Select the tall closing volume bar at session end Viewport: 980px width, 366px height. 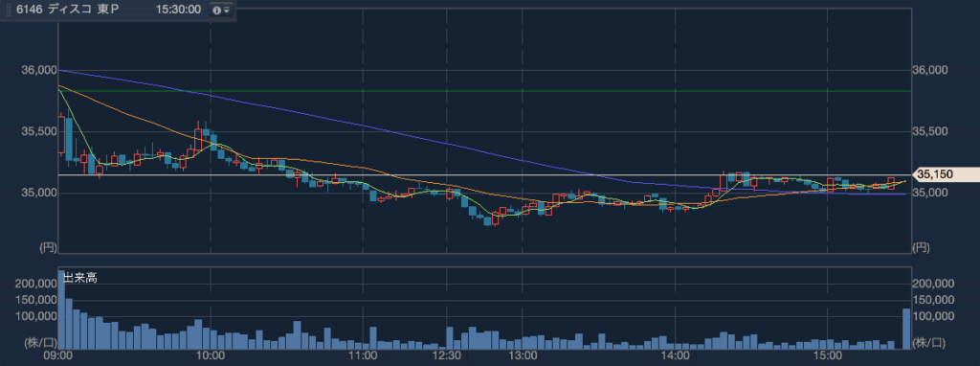click(x=906, y=329)
